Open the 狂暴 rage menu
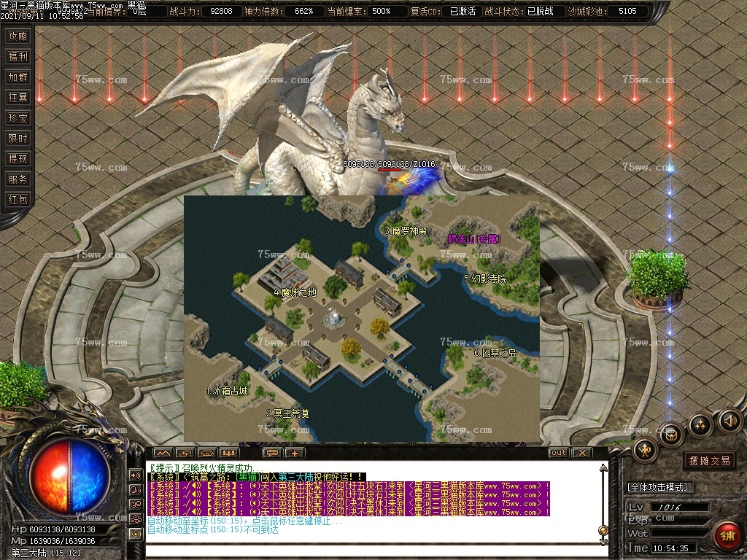The image size is (747, 560). [18, 98]
